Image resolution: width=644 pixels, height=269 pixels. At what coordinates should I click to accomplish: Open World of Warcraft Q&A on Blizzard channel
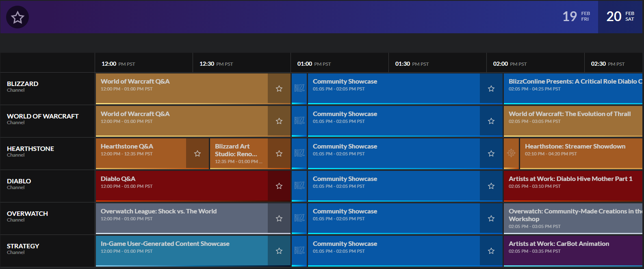pos(182,88)
